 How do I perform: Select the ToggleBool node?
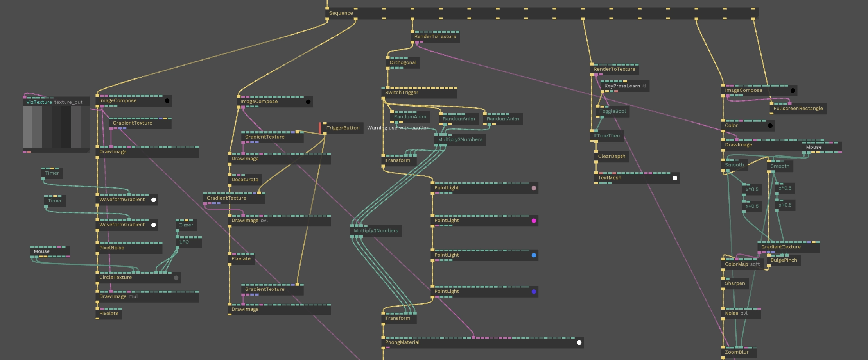click(612, 112)
